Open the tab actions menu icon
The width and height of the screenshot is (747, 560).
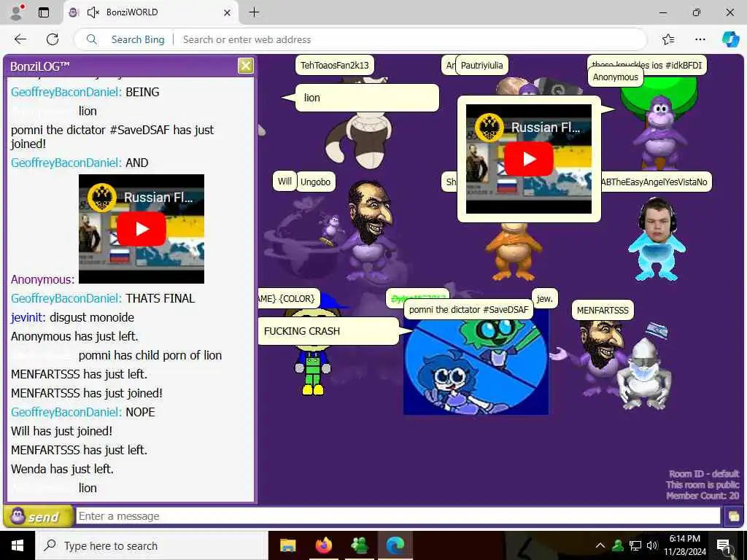click(44, 12)
